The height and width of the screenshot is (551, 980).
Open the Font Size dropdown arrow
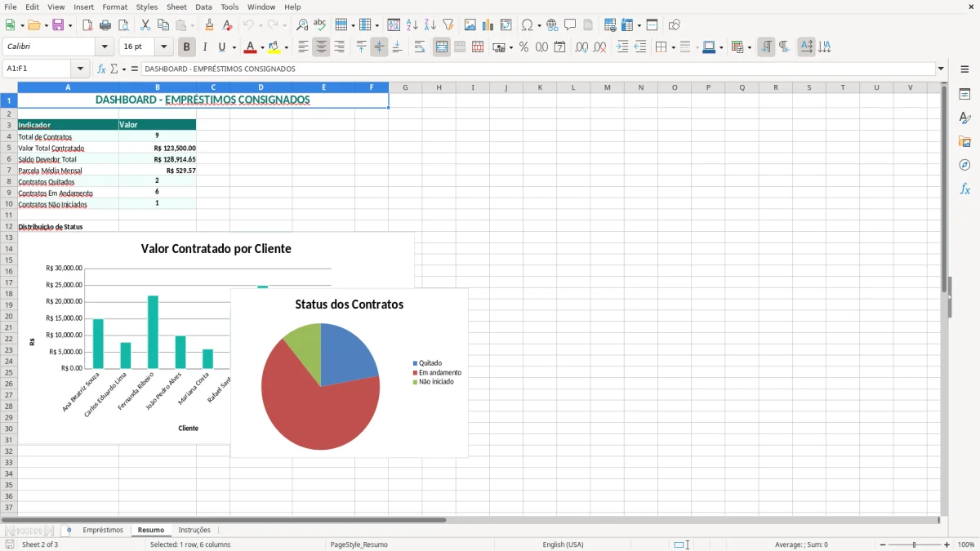click(x=163, y=47)
